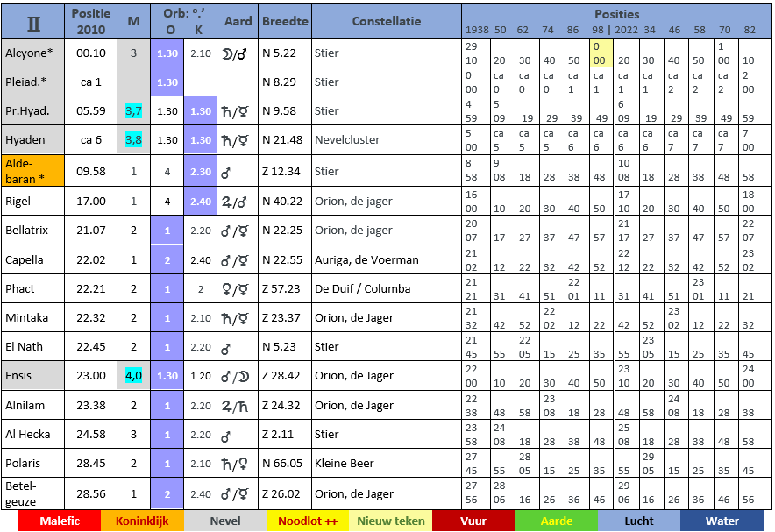Select Jupiter/Saturn symbol in Alnilam row

point(235,406)
